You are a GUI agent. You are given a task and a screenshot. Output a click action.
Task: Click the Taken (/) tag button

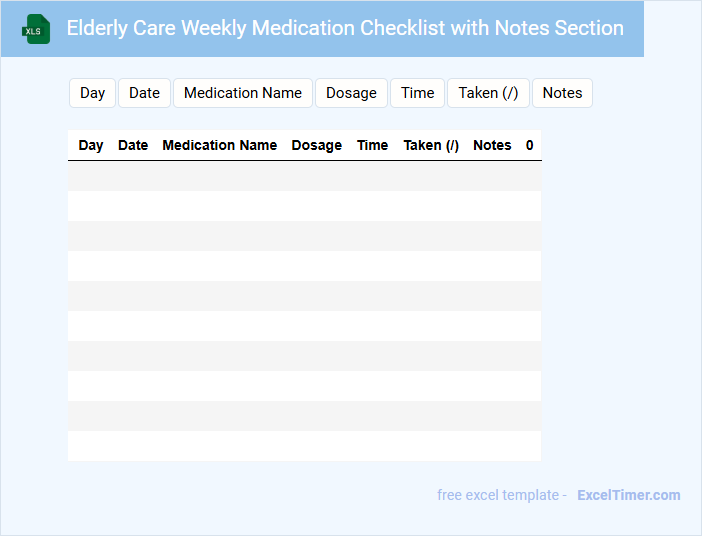[x=488, y=93]
